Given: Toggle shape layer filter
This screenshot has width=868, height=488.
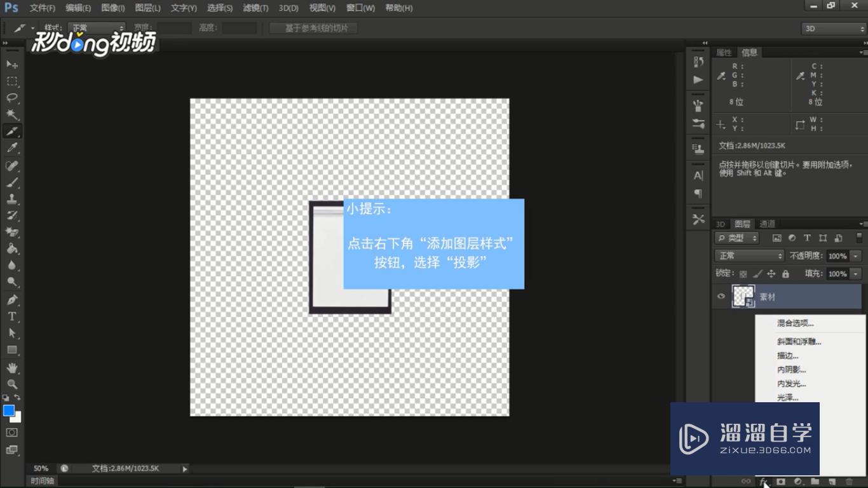Looking at the screenshot, I should click(x=823, y=238).
